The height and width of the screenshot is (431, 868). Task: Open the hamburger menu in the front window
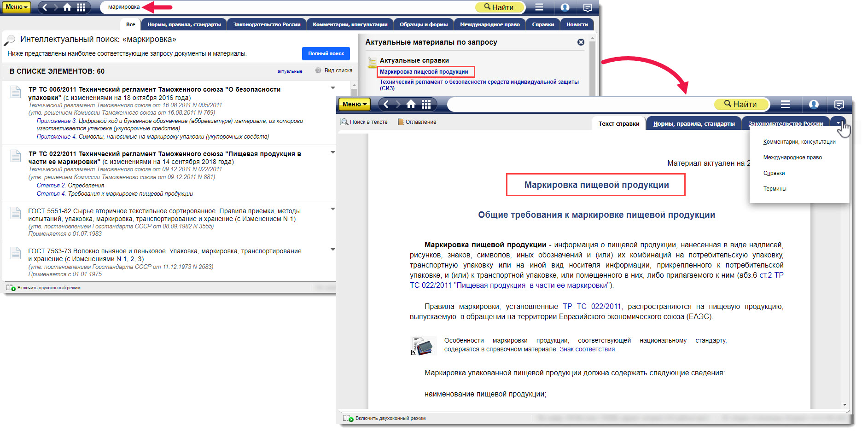click(x=785, y=105)
